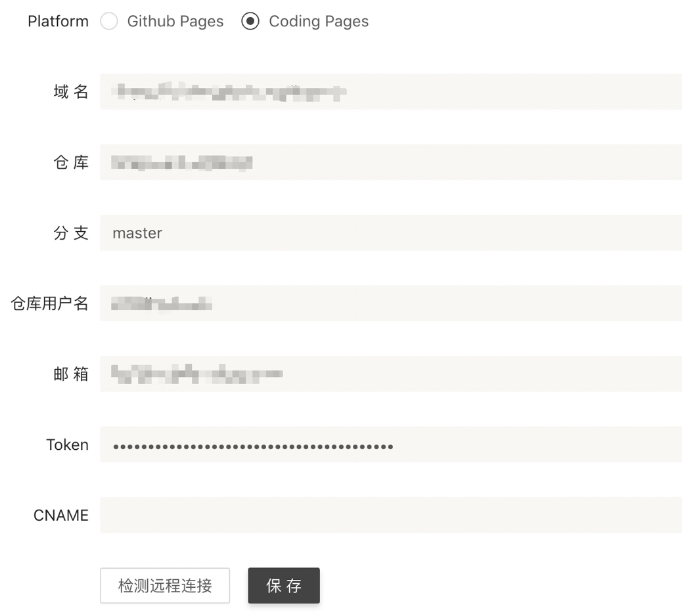The image size is (682, 616).
Task: Click the masked Token password field
Action: pos(390,445)
